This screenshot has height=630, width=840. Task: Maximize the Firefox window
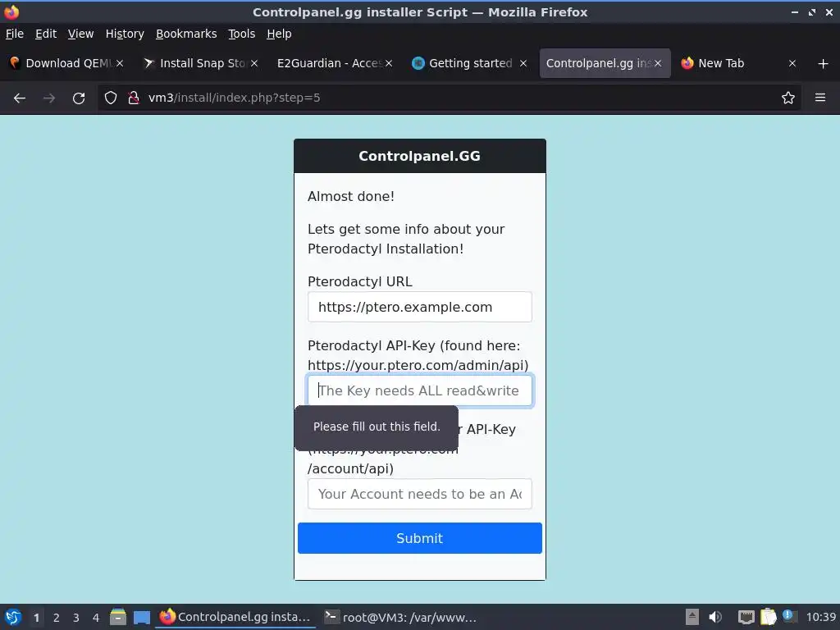pyautogui.click(x=812, y=12)
